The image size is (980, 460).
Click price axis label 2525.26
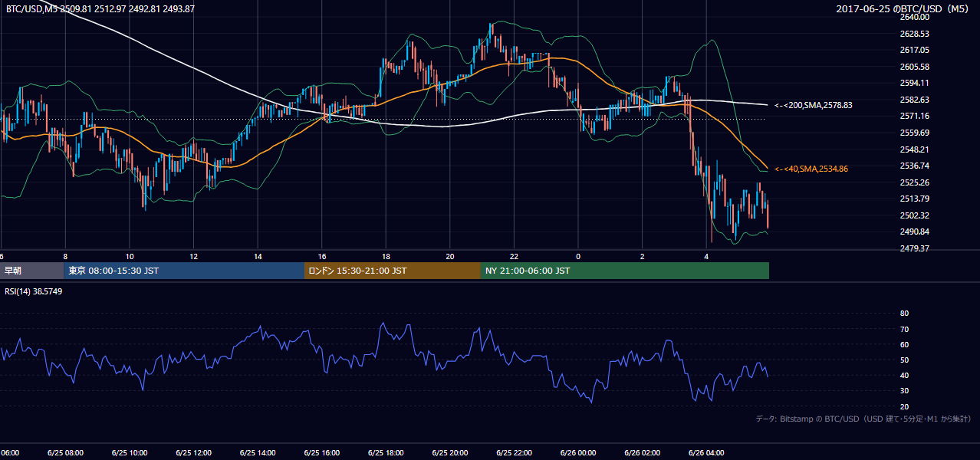click(x=914, y=182)
